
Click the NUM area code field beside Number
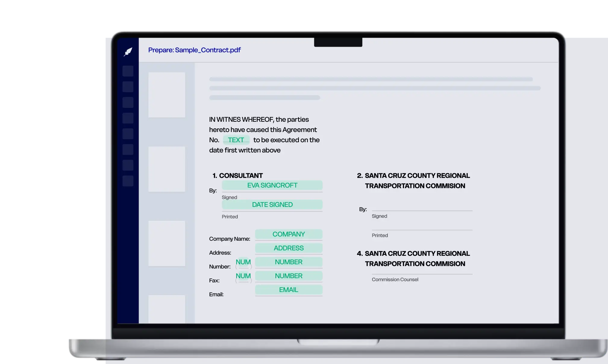coord(243,262)
